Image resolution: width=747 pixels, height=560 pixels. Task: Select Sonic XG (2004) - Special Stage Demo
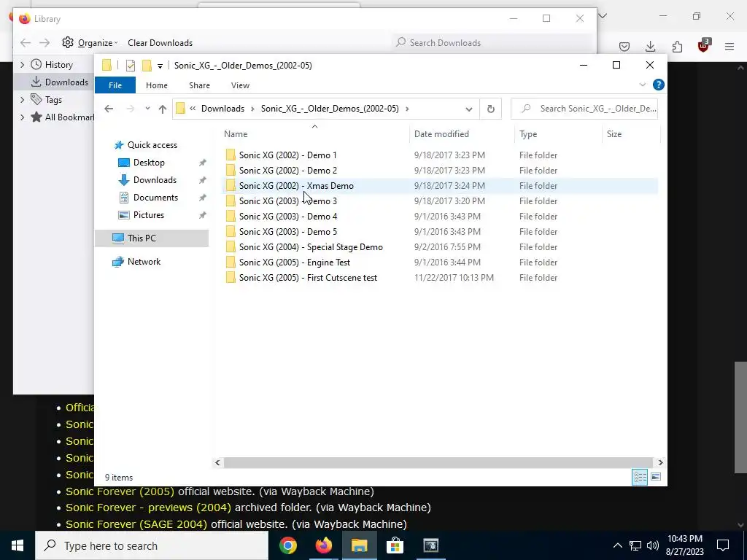(x=311, y=246)
